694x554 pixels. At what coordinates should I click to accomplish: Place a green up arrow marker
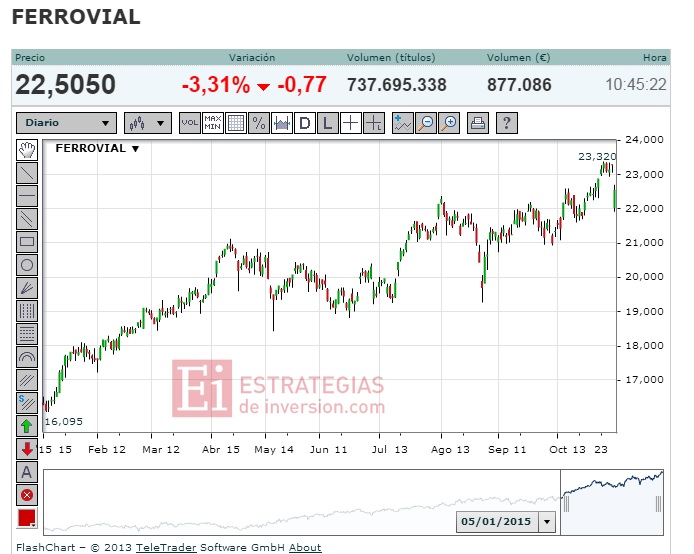coord(27,426)
